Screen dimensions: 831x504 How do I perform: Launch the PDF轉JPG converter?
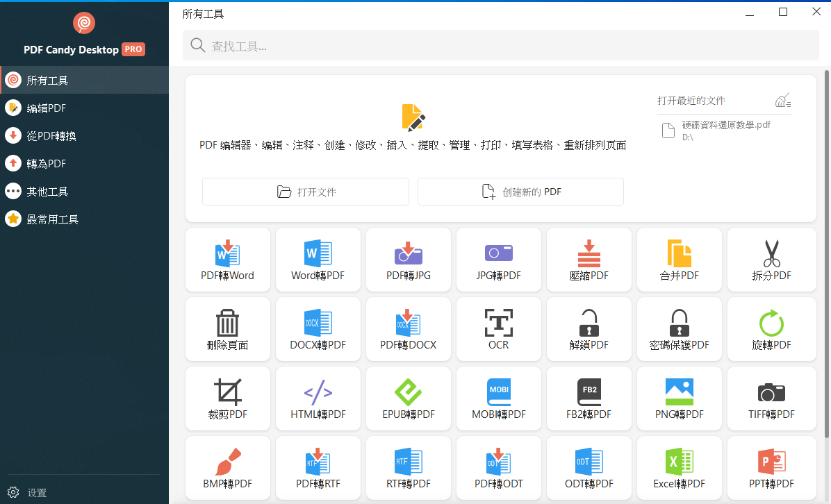[408, 260]
